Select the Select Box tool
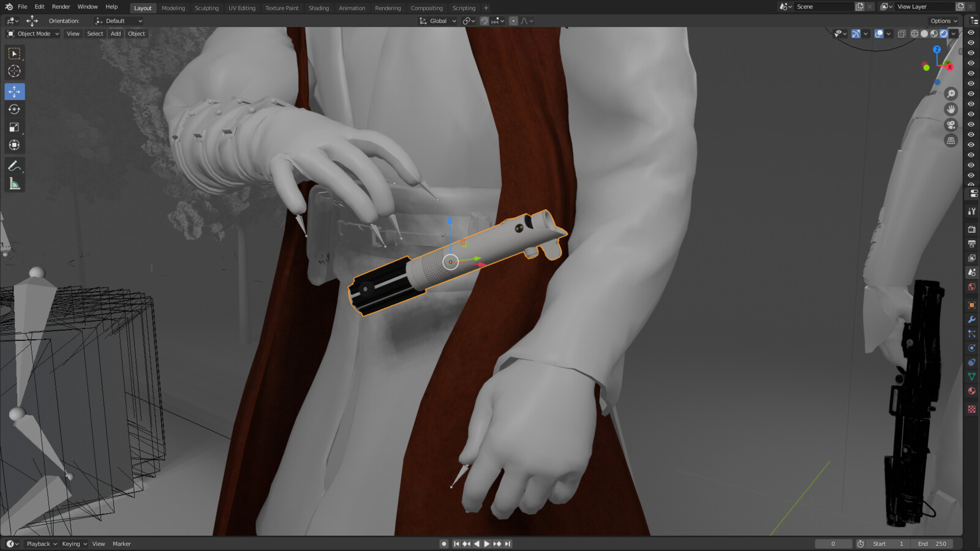This screenshot has height=551, width=980. (x=14, y=54)
